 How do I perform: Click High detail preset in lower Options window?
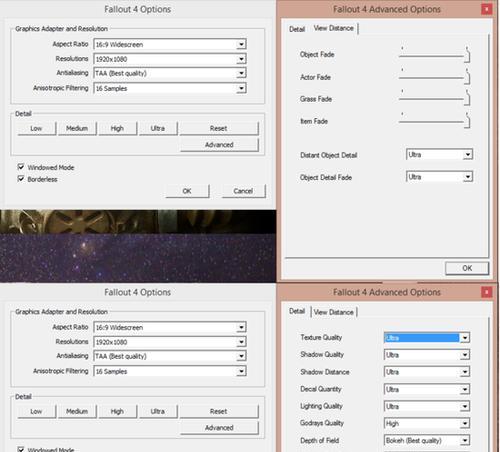[117, 411]
